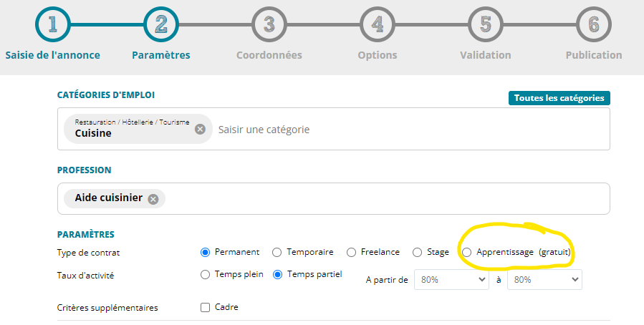Select the step 4 Options circle
Viewport: 644px width, 325px height.
378,24
